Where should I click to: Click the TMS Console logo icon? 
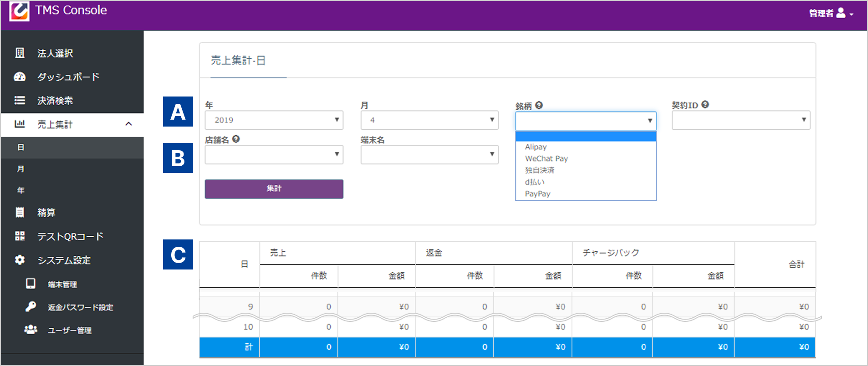click(x=19, y=11)
